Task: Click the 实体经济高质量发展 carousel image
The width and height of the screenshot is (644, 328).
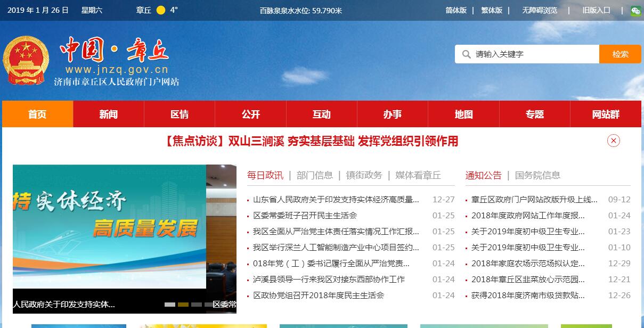Action: pos(109,226)
